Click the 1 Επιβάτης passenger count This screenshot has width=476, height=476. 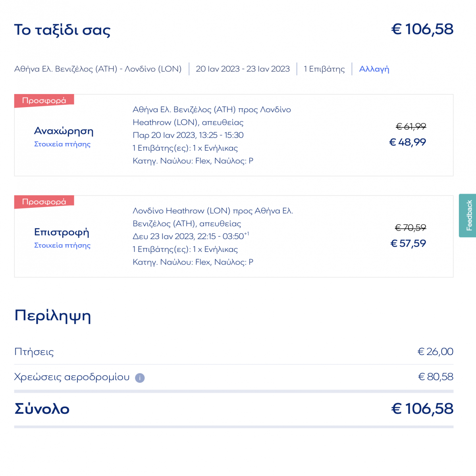coord(324,69)
